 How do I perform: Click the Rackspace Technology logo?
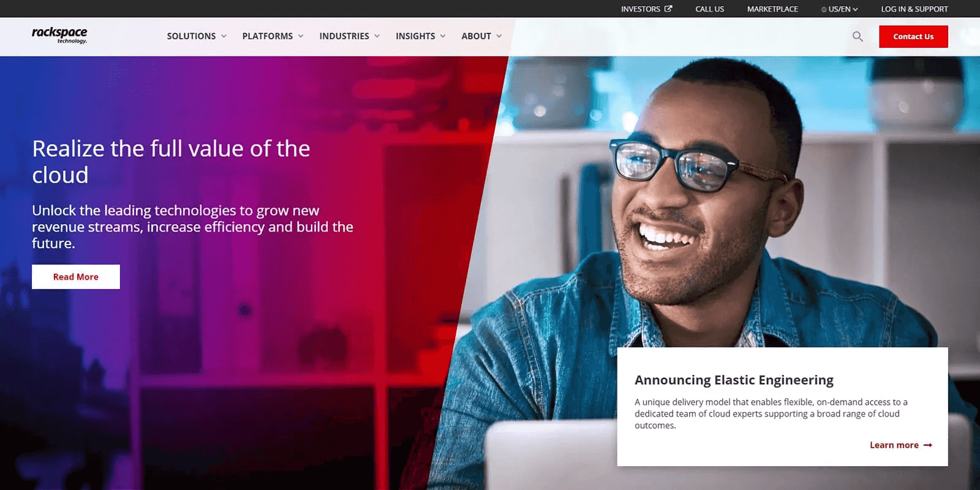tap(59, 35)
